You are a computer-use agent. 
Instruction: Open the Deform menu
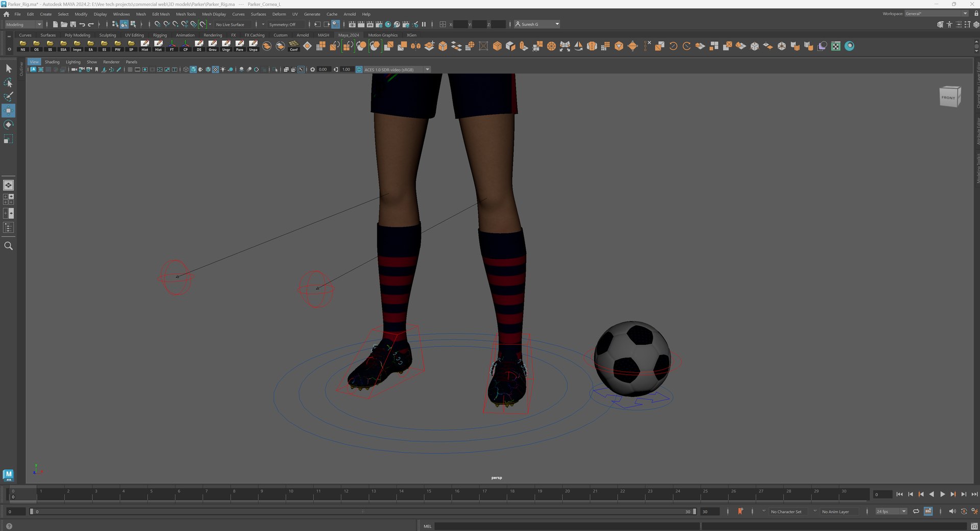coord(279,14)
